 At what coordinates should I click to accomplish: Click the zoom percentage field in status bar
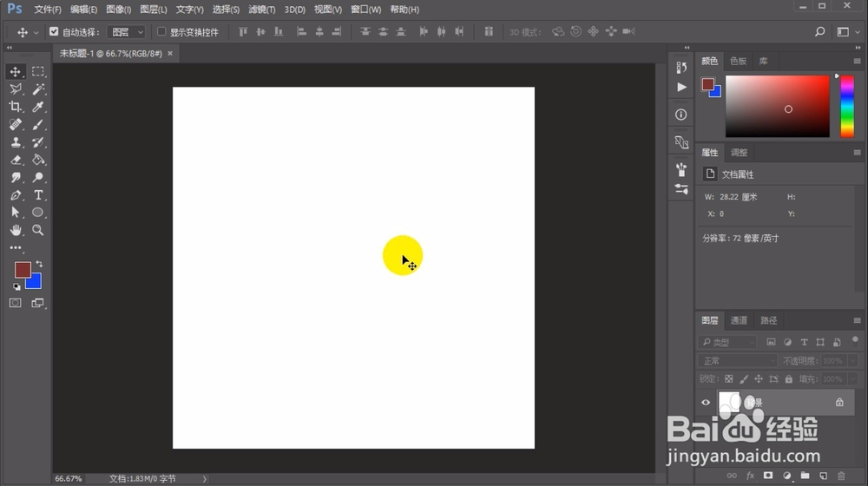69,478
